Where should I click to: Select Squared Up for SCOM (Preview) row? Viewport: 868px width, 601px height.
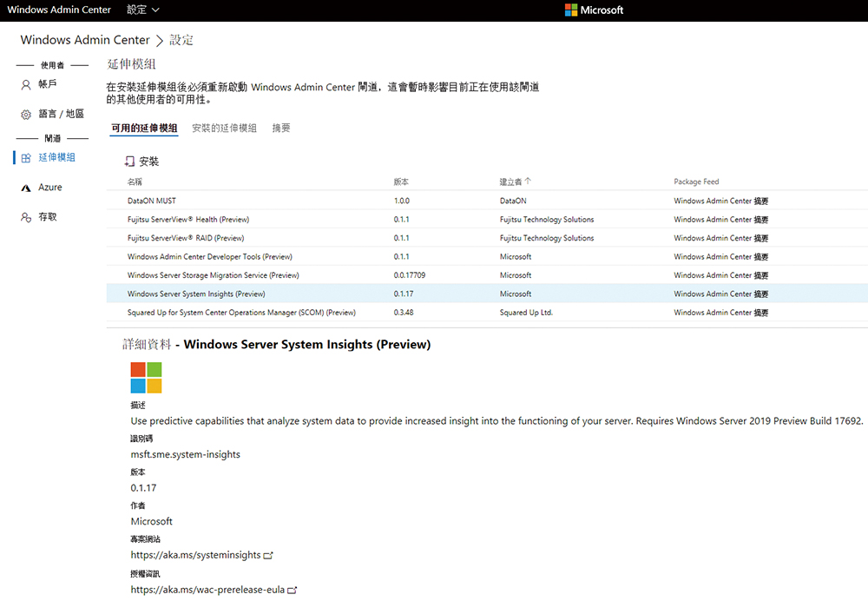[x=487, y=313]
